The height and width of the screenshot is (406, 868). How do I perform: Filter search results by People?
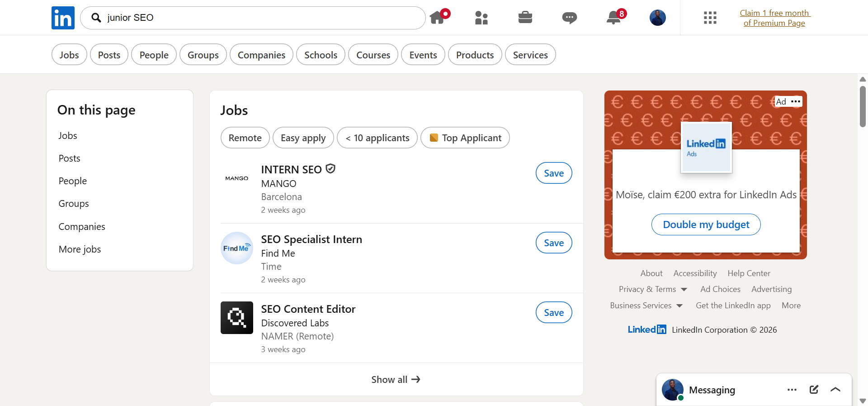[154, 55]
